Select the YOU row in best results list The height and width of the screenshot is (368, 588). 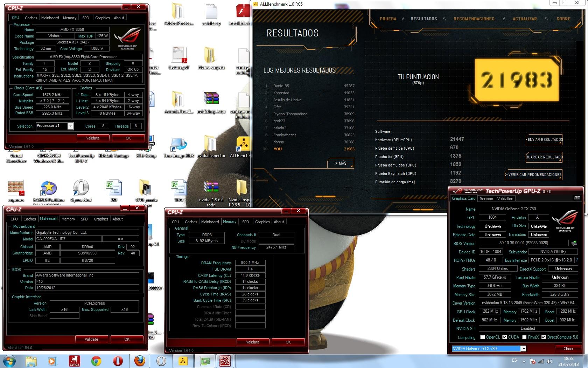[x=310, y=149]
